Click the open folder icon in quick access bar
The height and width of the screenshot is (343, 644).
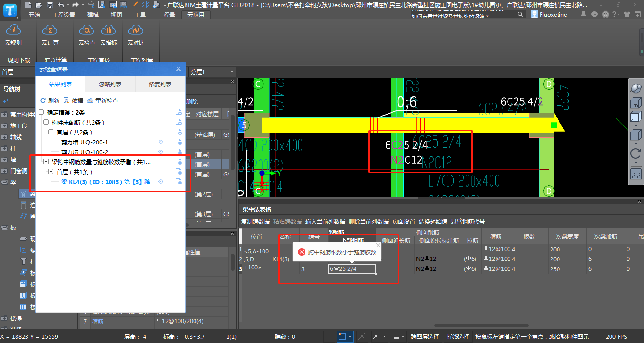point(39,5)
